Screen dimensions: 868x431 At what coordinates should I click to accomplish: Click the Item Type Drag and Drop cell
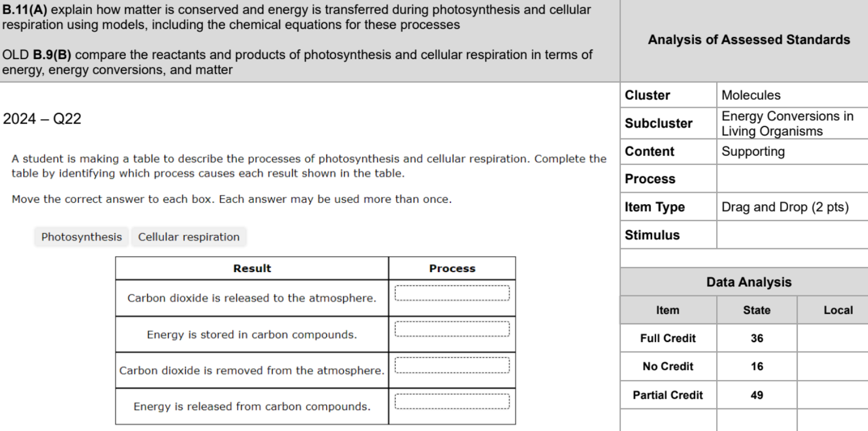click(x=792, y=208)
